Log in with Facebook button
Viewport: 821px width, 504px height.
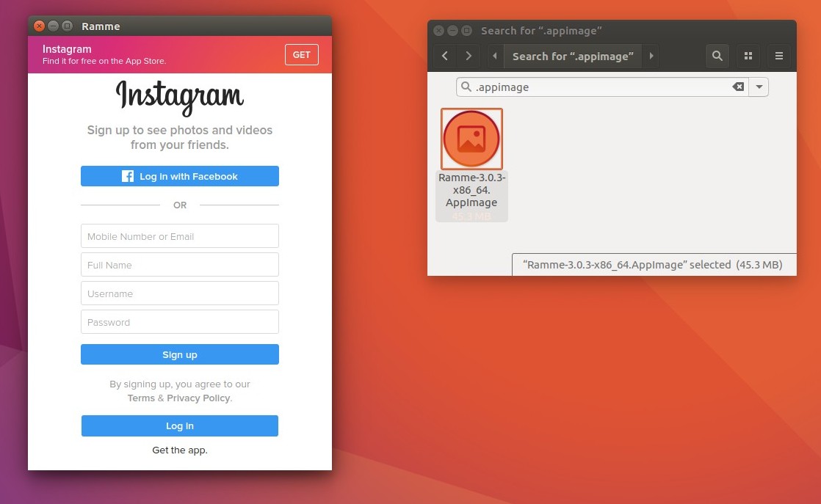(x=180, y=176)
